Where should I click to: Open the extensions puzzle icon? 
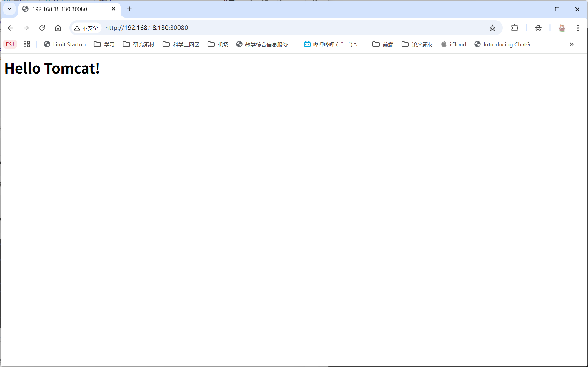(514, 28)
